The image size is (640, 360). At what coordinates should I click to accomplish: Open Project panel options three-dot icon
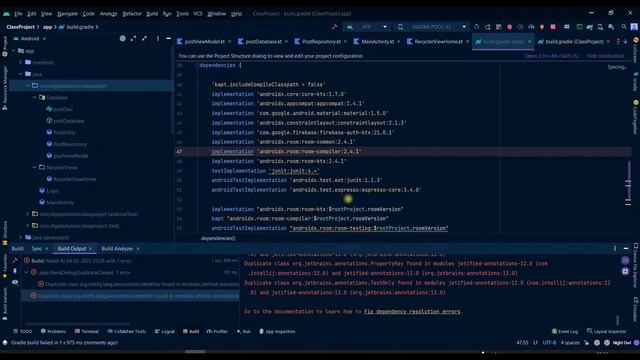(x=158, y=38)
